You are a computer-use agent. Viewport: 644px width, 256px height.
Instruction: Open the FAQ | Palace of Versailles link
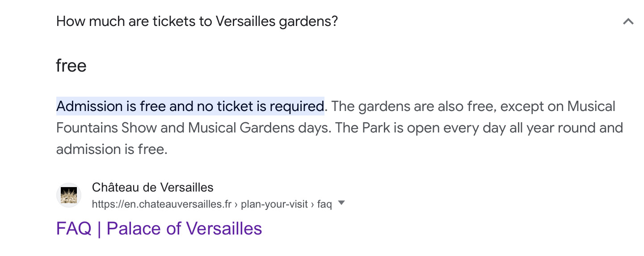(159, 229)
